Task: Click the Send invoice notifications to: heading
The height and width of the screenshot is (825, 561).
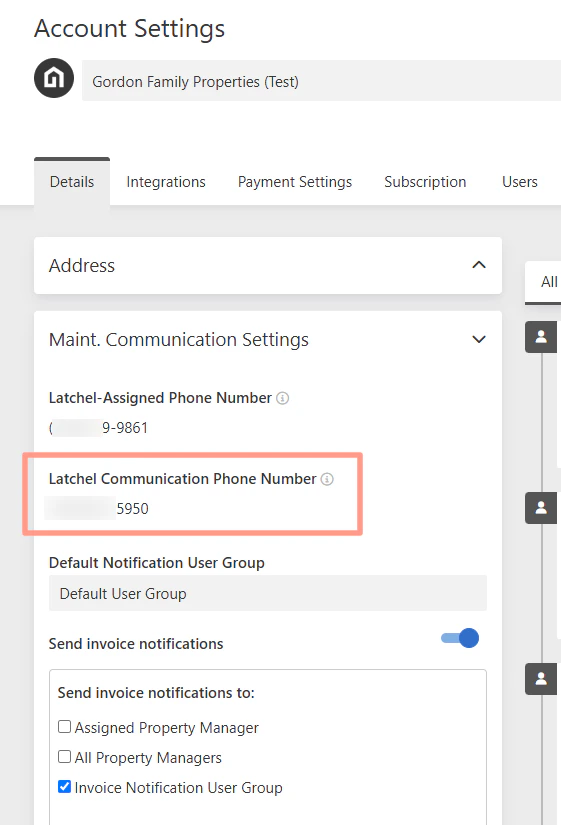Action: click(156, 693)
